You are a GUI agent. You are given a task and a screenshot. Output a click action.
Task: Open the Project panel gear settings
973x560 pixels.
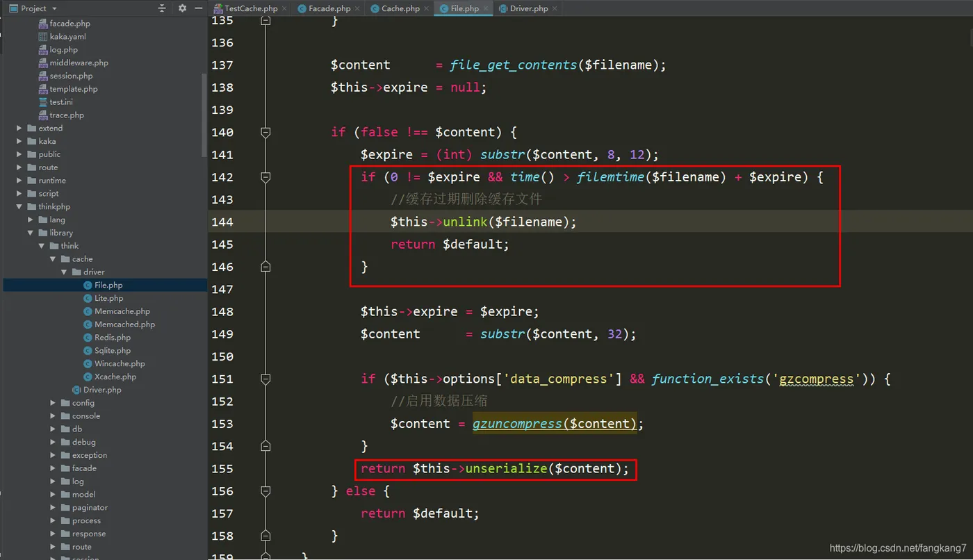[x=182, y=8]
